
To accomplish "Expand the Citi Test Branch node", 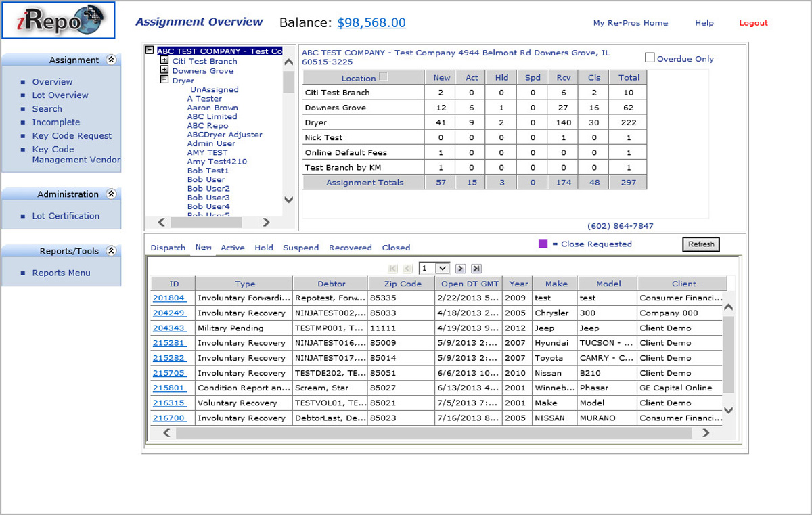I will click(164, 61).
